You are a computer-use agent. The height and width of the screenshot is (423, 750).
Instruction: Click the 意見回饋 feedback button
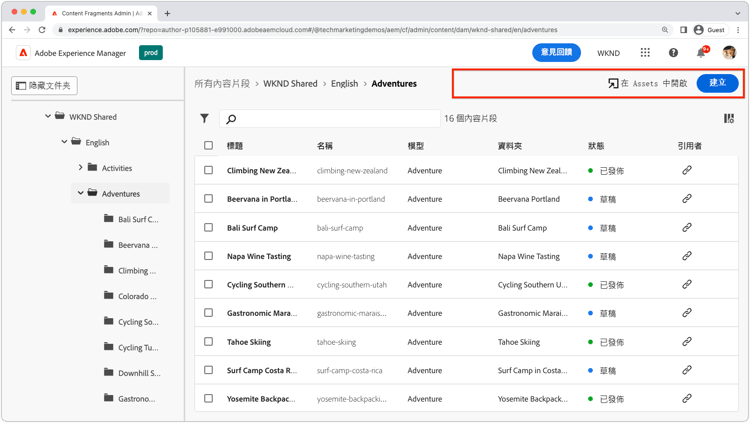coord(556,52)
